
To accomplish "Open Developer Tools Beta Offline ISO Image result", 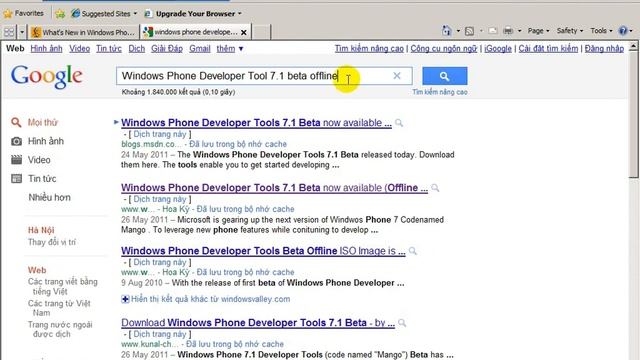I will 263,251.
